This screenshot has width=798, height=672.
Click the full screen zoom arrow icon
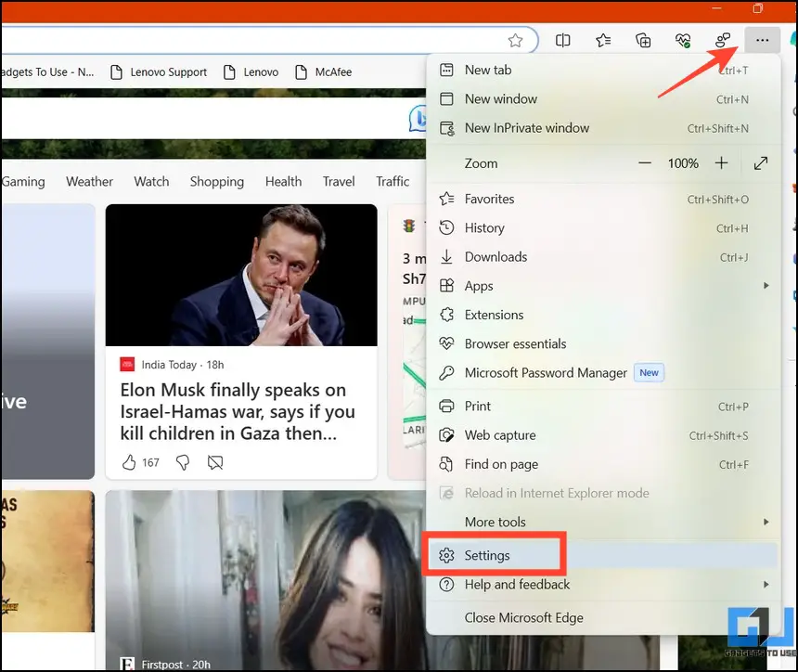point(760,163)
